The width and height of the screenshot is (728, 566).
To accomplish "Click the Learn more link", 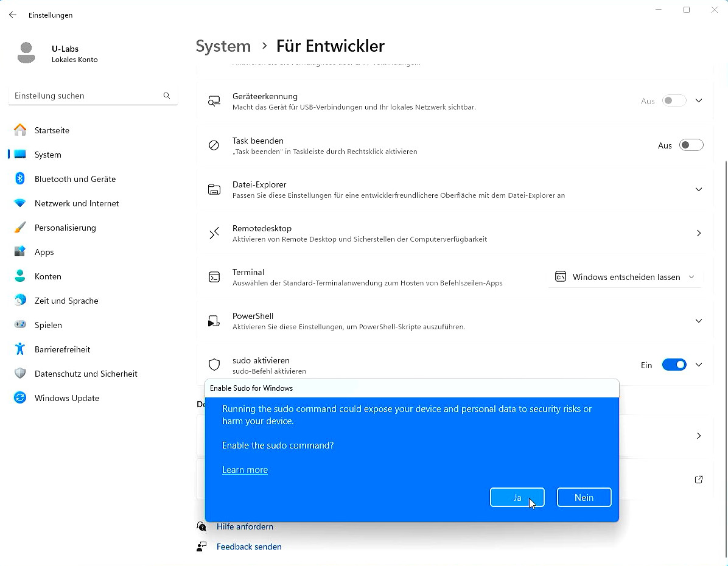I will coord(245,470).
